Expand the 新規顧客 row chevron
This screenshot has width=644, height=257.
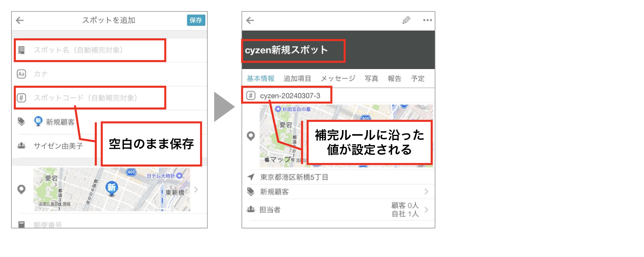(x=426, y=191)
